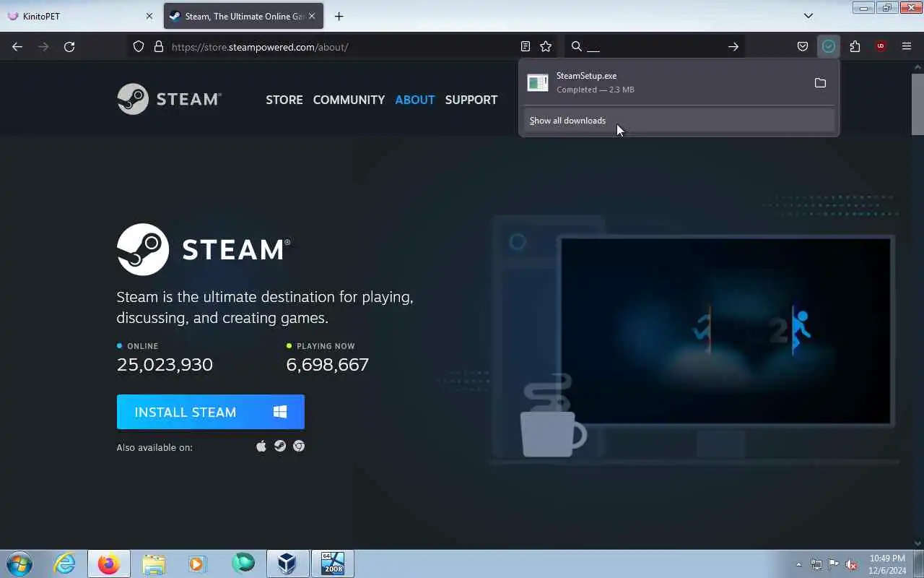Open Windows Media Player taskbar icon

click(198, 564)
